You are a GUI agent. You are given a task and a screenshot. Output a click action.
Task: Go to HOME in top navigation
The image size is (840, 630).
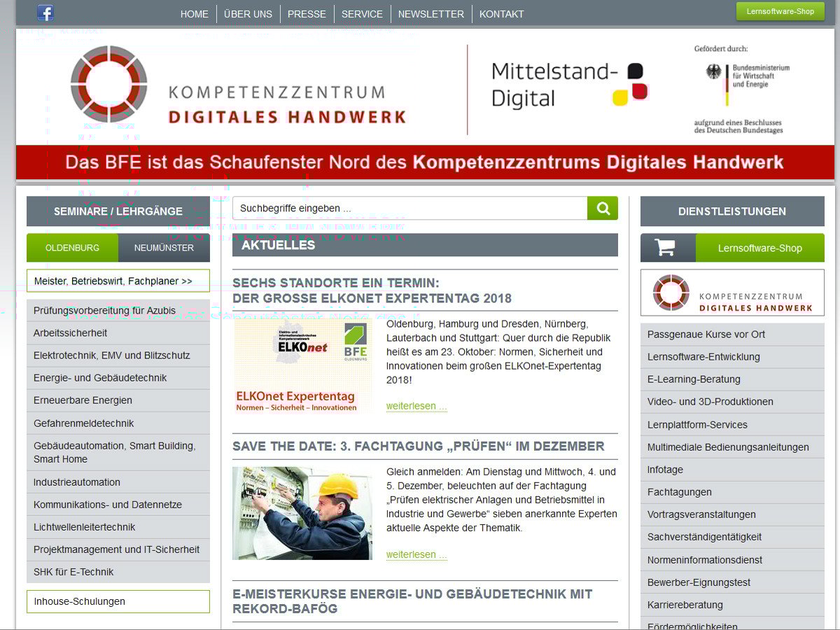(194, 14)
